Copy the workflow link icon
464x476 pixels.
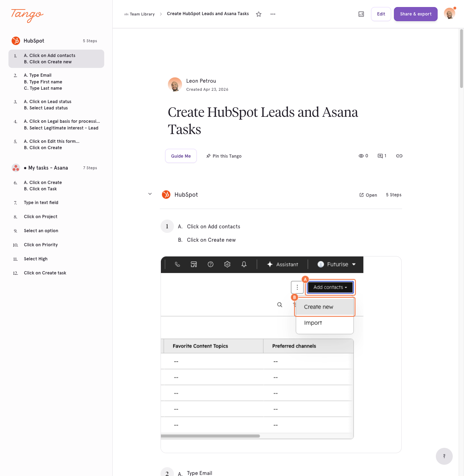pyautogui.click(x=399, y=156)
